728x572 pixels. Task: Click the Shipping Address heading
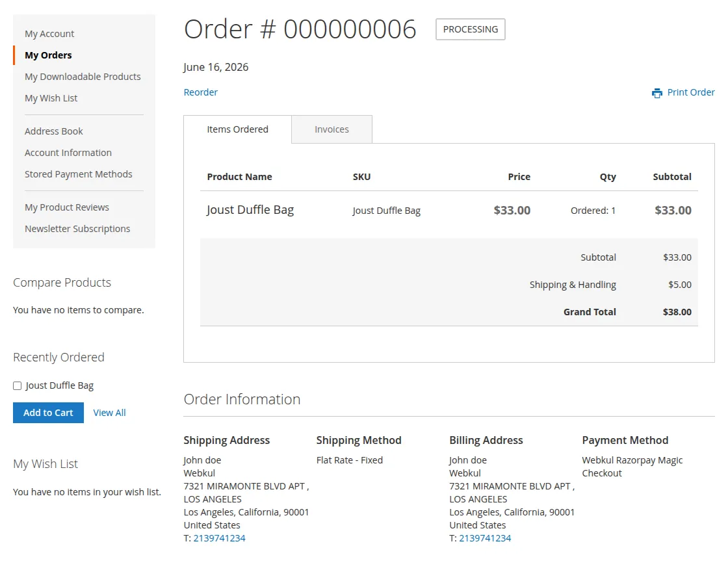point(227,440)
